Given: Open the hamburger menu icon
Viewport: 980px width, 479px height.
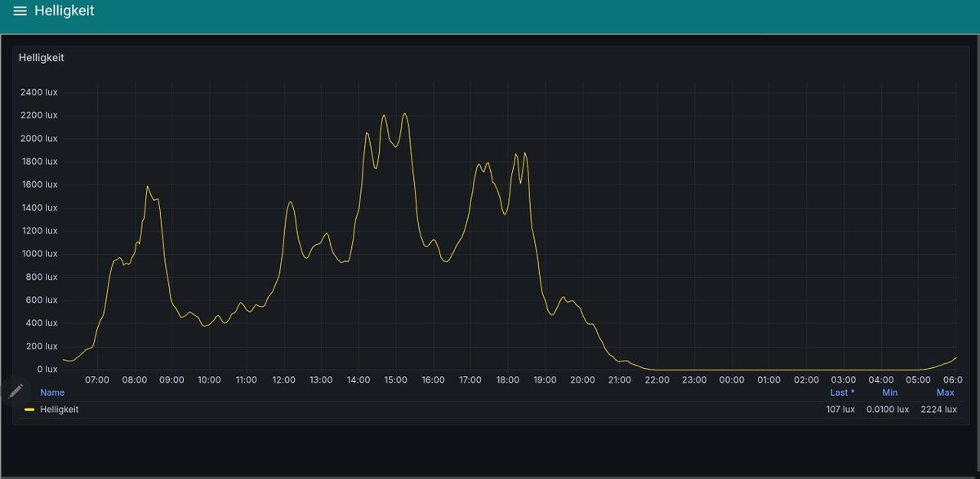Looking at the screenshot, I should tap(20, 11).
